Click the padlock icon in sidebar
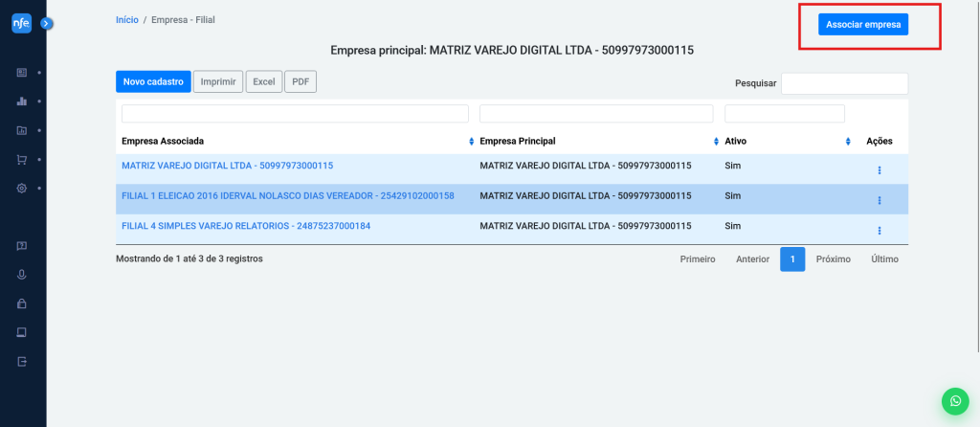 tap(22, 303)
